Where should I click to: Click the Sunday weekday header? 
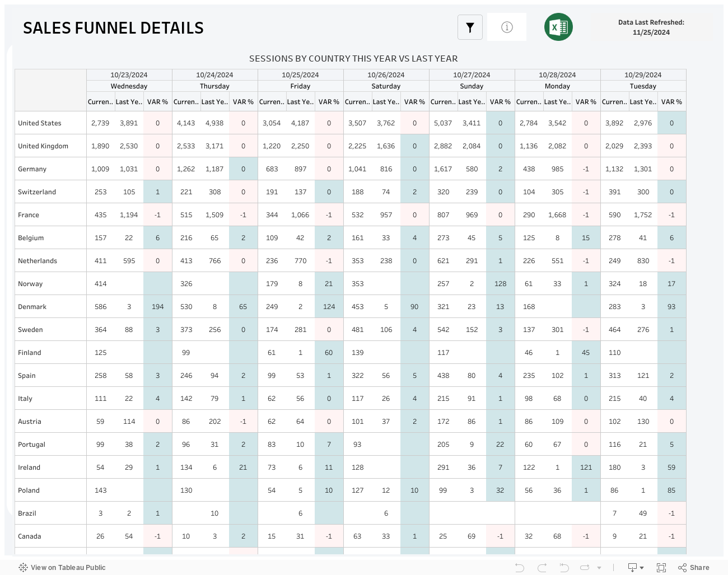(x=472, y=86)
